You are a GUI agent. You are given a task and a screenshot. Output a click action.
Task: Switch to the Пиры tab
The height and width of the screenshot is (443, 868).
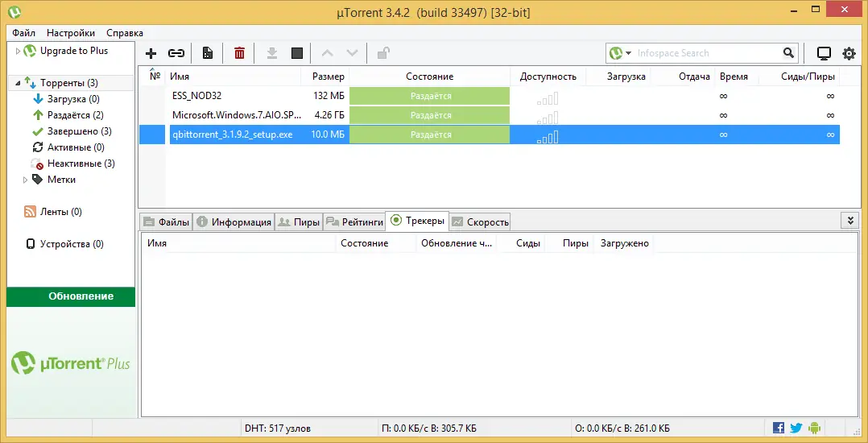click(x=299, y=222)
